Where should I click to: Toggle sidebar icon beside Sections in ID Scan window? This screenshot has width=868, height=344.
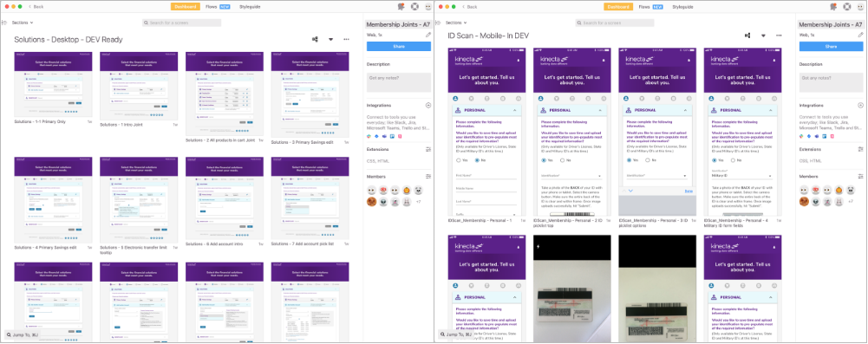(x=439, y=23)
